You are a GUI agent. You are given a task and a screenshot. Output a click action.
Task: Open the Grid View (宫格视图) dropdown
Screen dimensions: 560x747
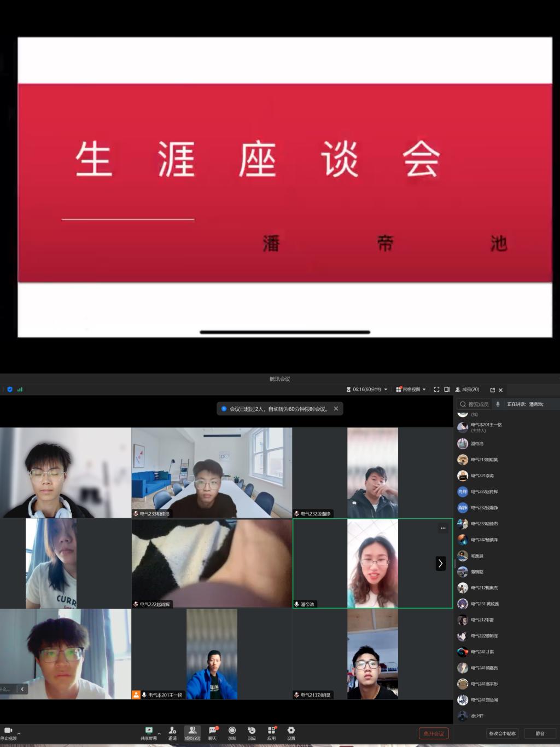(411, 390)
